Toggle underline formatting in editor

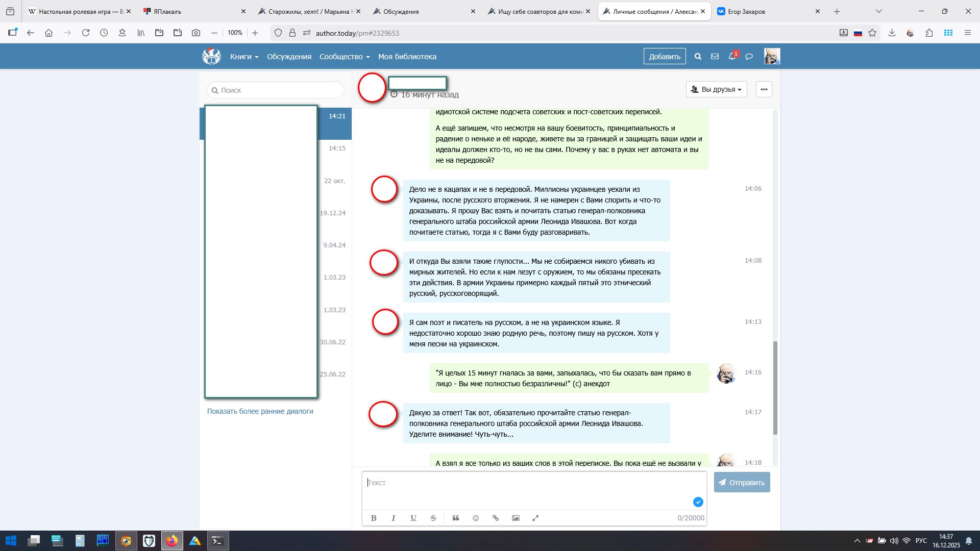click(413, 518)
